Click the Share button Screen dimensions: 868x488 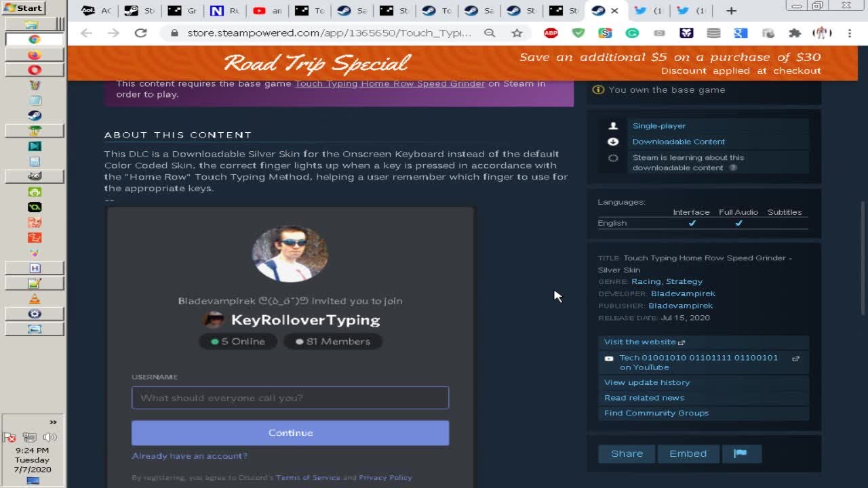(x=627, y=453)
